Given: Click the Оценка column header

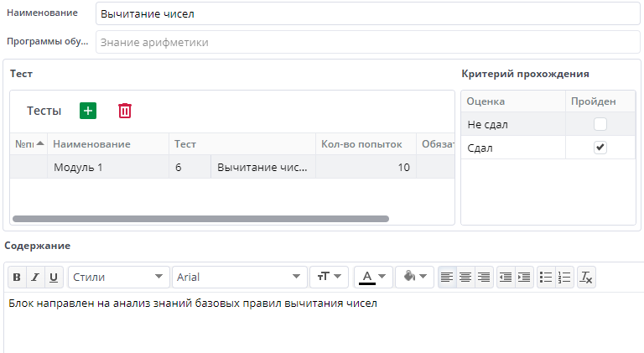Looking at the screenshot, I should pos(513,101).
